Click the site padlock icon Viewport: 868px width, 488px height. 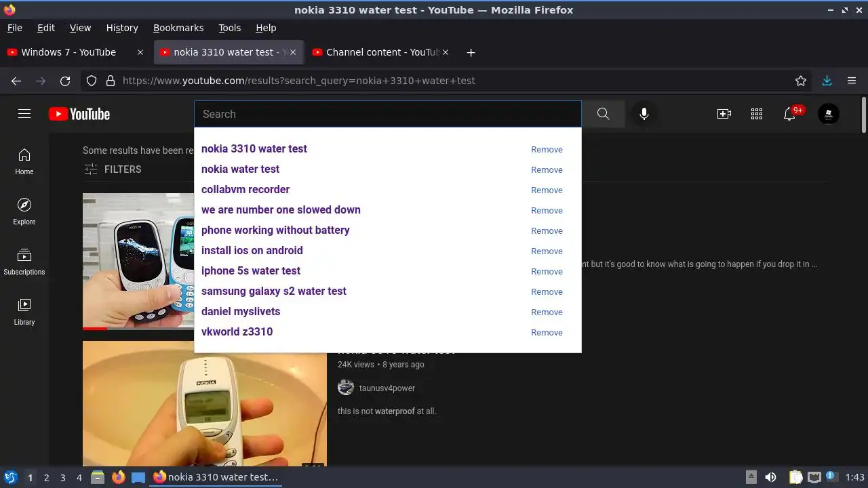pos(111,81)
